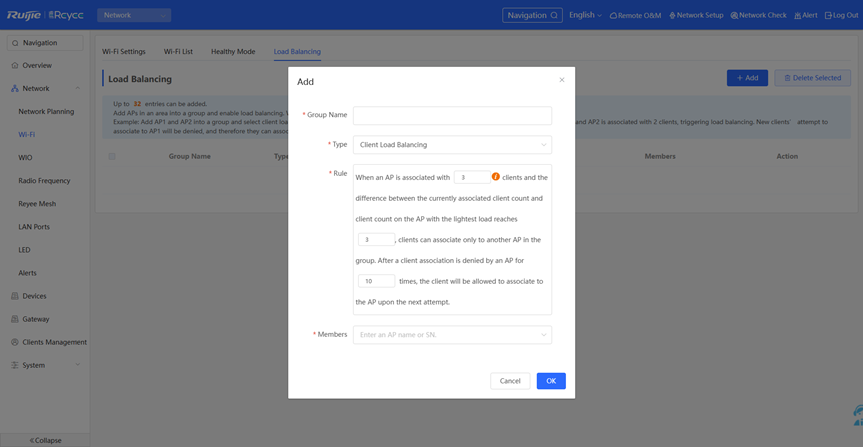Expand the Type dropdown Client Load Balancing
Image resolution: width=863 pixels, height=447 pixels.
click(452, 145)
